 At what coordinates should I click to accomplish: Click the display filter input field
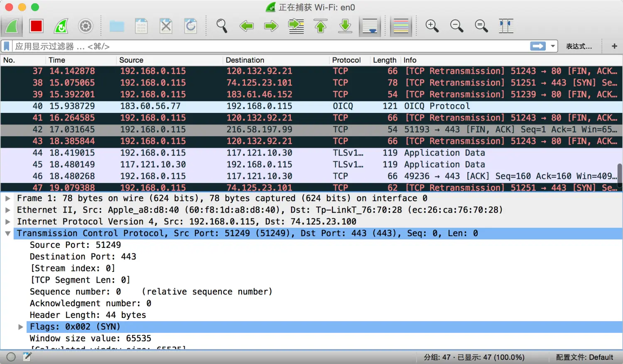coord(270,46)
